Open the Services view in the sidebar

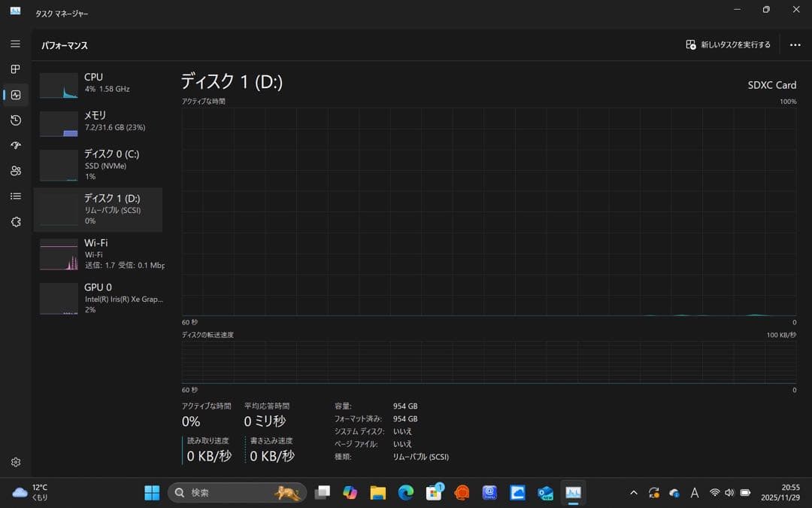point(14,221)
